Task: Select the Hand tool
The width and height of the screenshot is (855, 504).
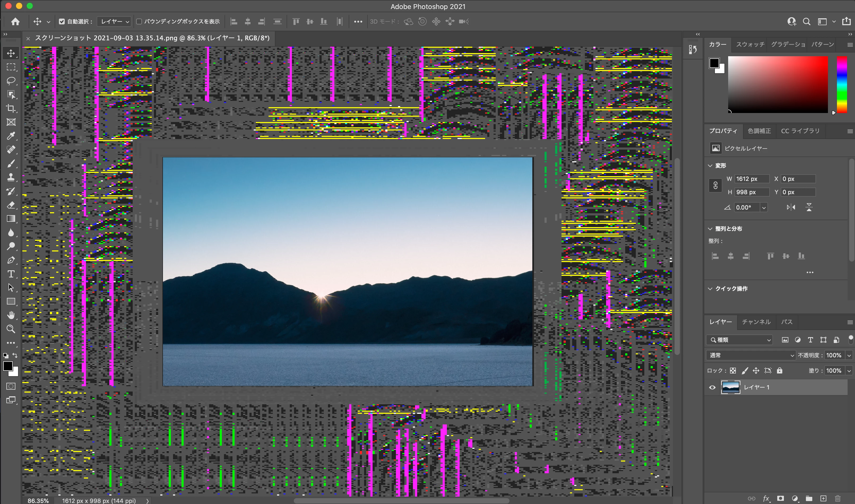Action: point(11,315)
